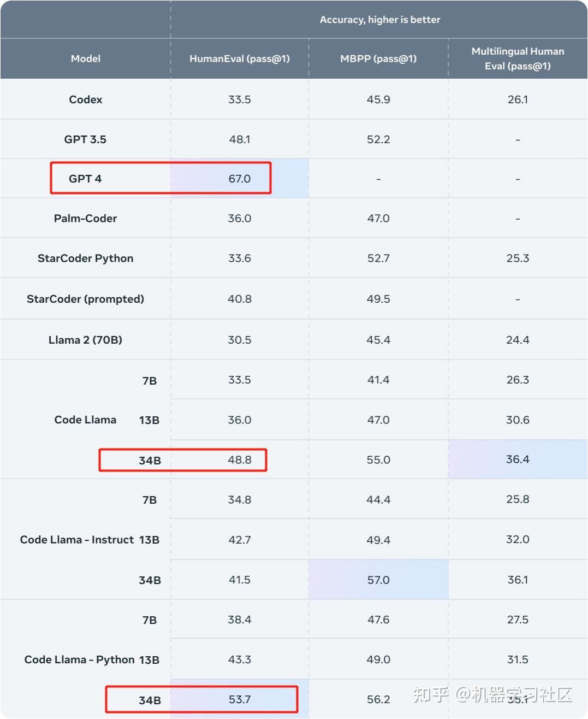Select the 41.4 MBPP value
This screenshot has height=719, width=588.
point(378,380)
